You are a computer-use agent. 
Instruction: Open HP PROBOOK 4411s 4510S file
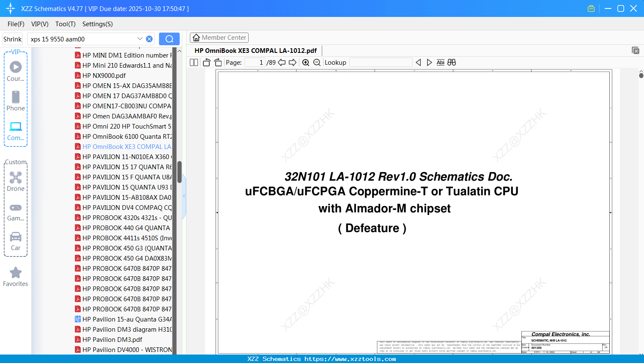pos(123,238)
